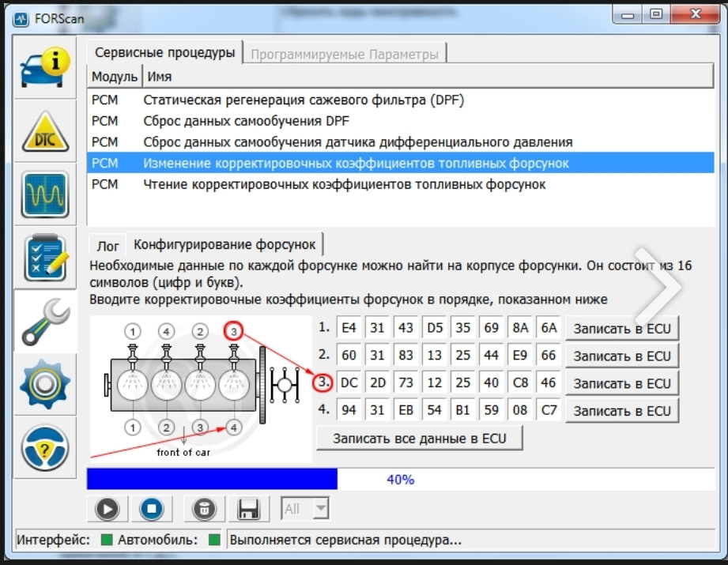Click the Play button to run procedure
This screenshot has height=565, width=728.
point(108,509)
